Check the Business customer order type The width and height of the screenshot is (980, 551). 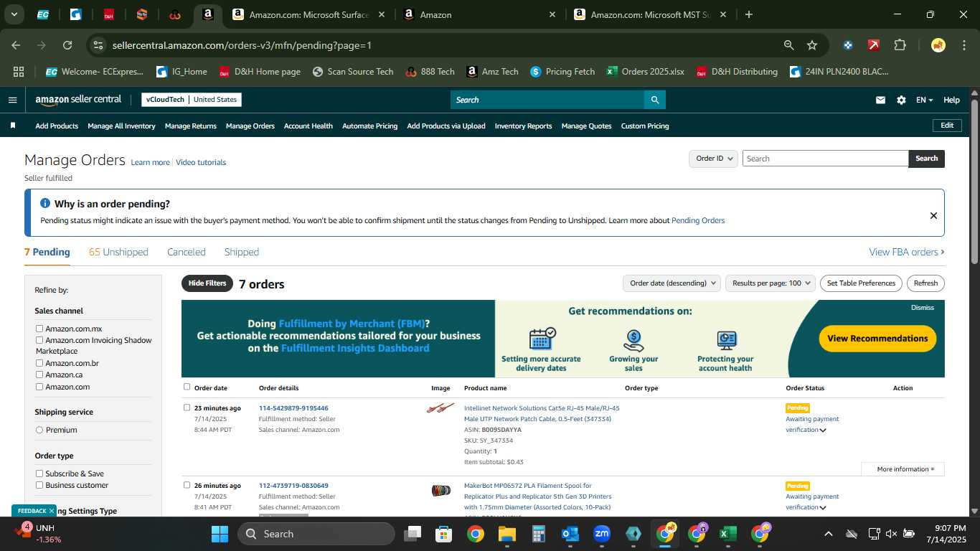click(39, 485)
